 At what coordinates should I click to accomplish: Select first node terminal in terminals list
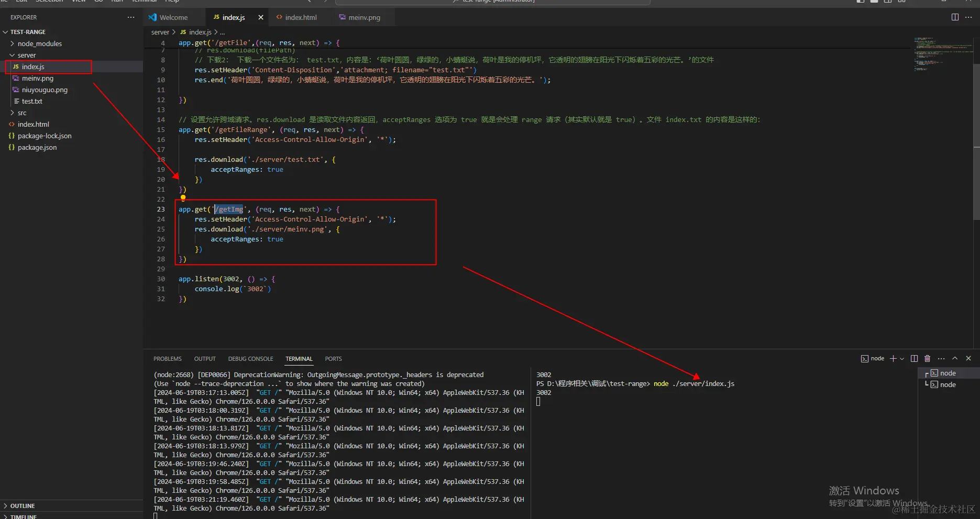pyautogui.click(x=948, y=373)
